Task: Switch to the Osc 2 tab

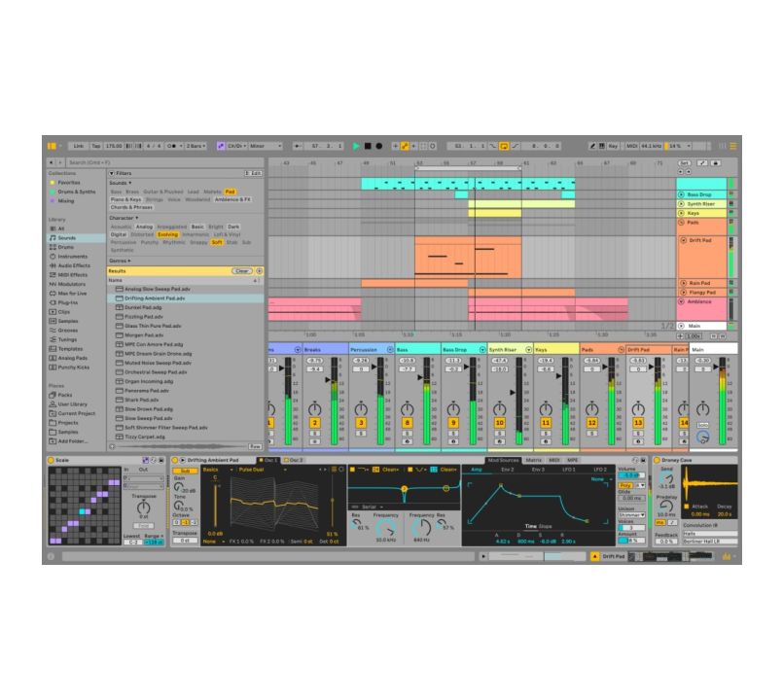Action: (296, 460)
